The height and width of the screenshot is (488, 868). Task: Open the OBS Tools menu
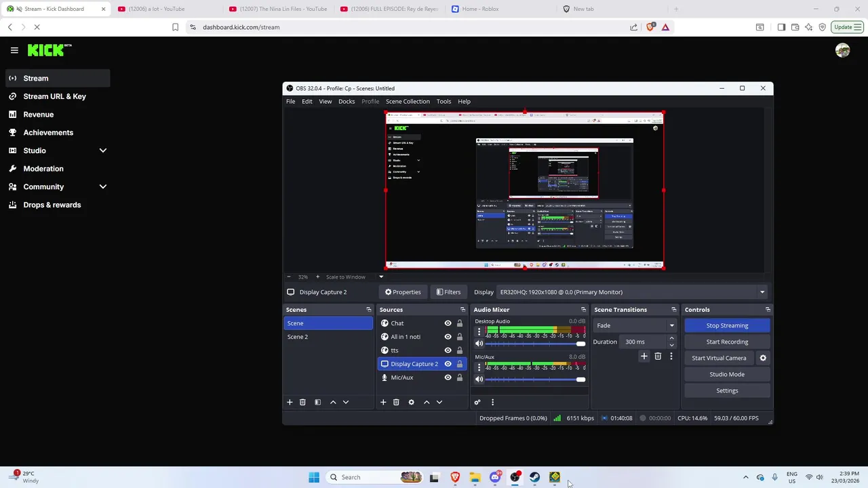(x=443, y=101)
